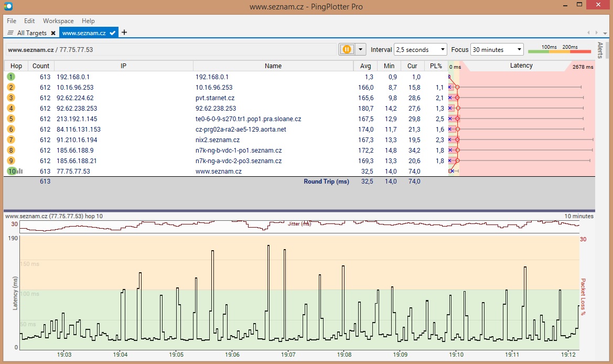Click hop 10 graph bars icon
The image size is (613, 364).
click(x=20, y=172)
